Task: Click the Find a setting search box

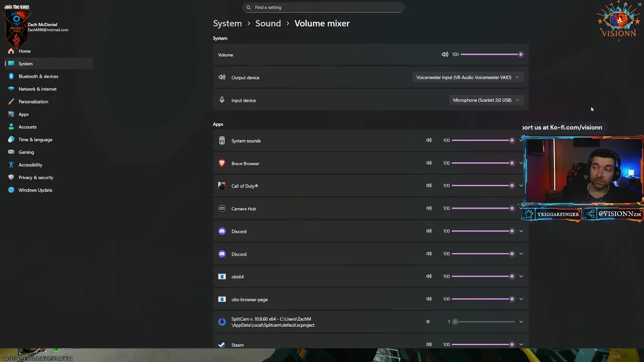Action: pyautogui.click(x=325, y=8)
